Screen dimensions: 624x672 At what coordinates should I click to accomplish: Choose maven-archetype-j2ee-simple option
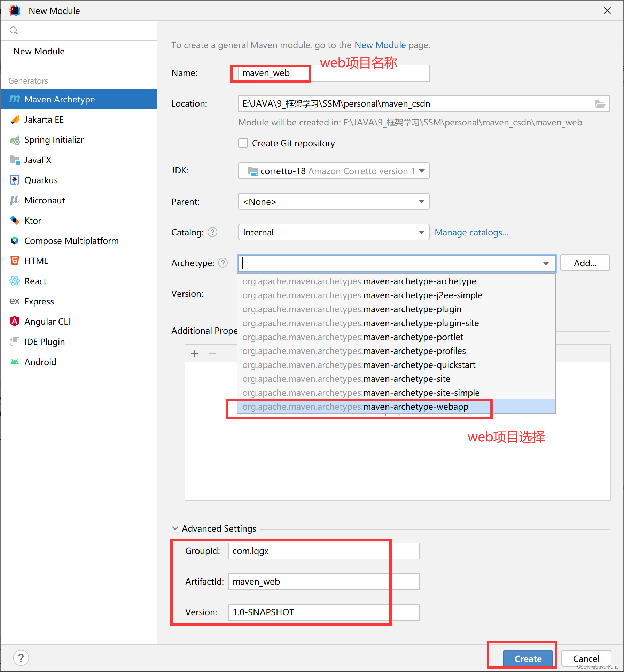point(396,295)
